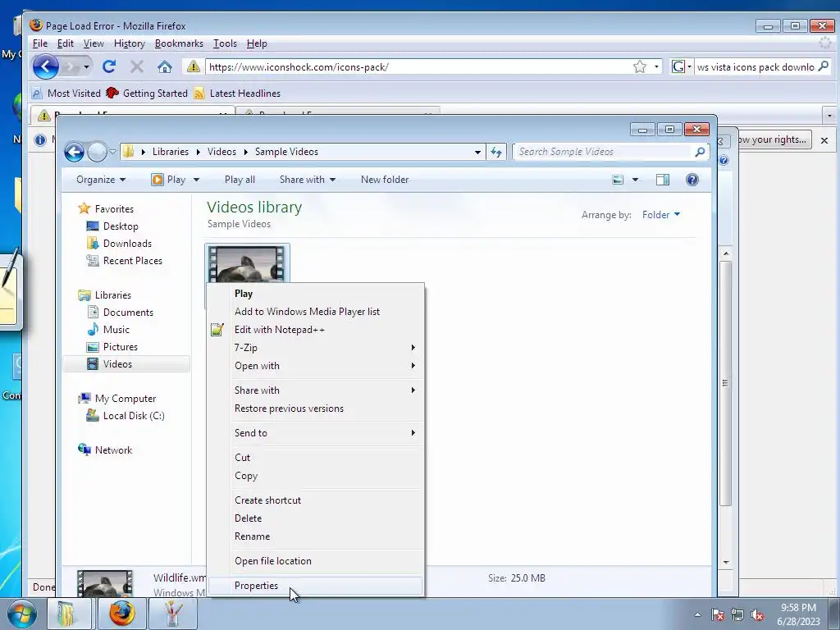Open Recent Places in navigation pane
This screenshot has width=840, height=630.
click(x=132, y=261)
